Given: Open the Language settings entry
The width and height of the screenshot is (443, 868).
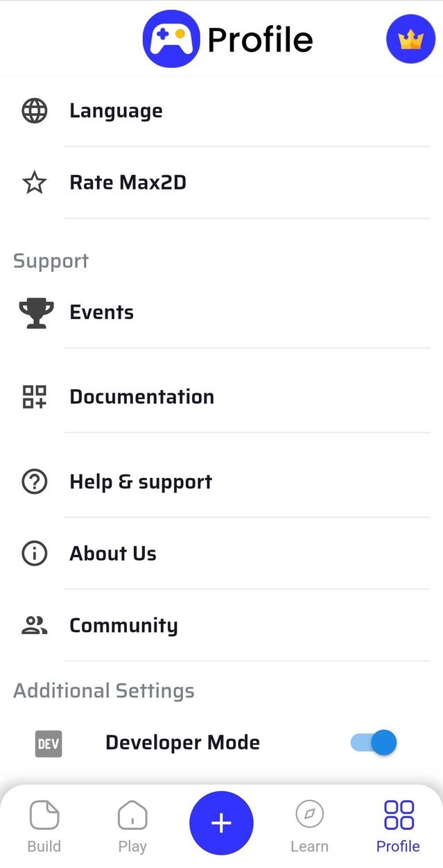Looking at the screenshot, I should [116, 111].
